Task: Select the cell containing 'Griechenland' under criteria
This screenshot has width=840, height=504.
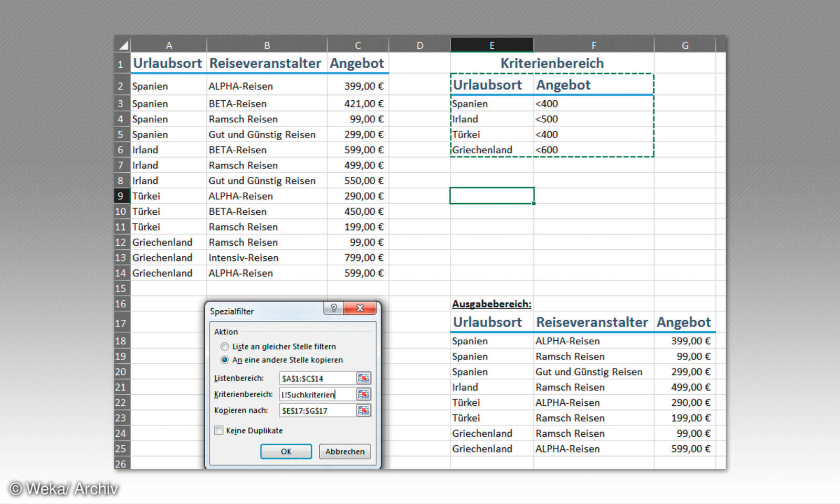Action: point(481,150)
